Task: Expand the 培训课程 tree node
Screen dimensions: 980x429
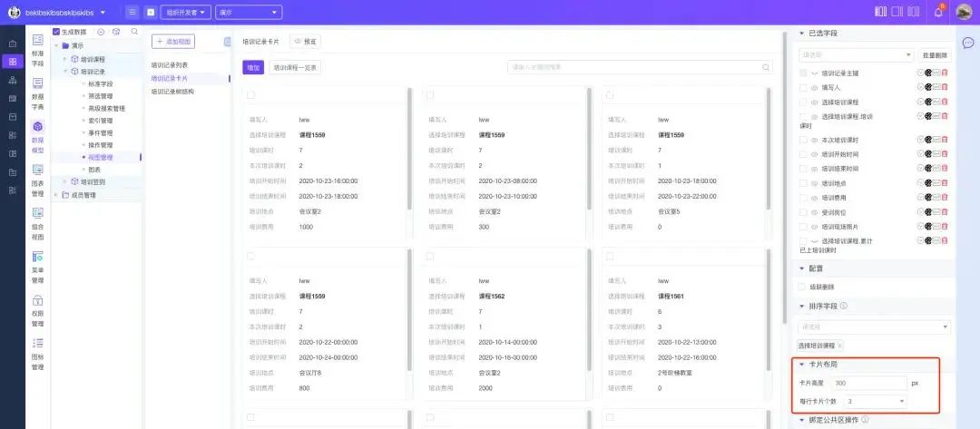Action: point(64,59)
